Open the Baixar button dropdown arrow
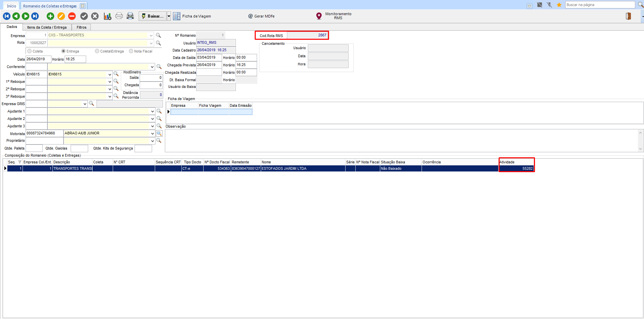The height and width of the screenshot is (319, 644). [x=169, y=16]
